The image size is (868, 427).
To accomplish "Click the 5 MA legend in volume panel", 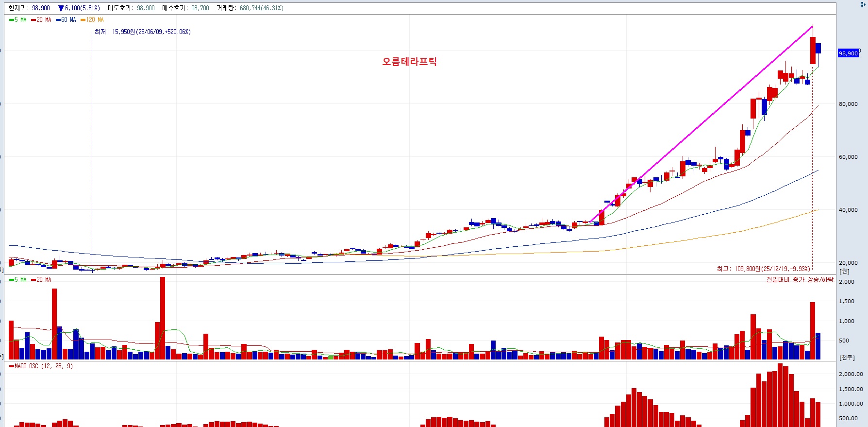I will tap(18, 280).
